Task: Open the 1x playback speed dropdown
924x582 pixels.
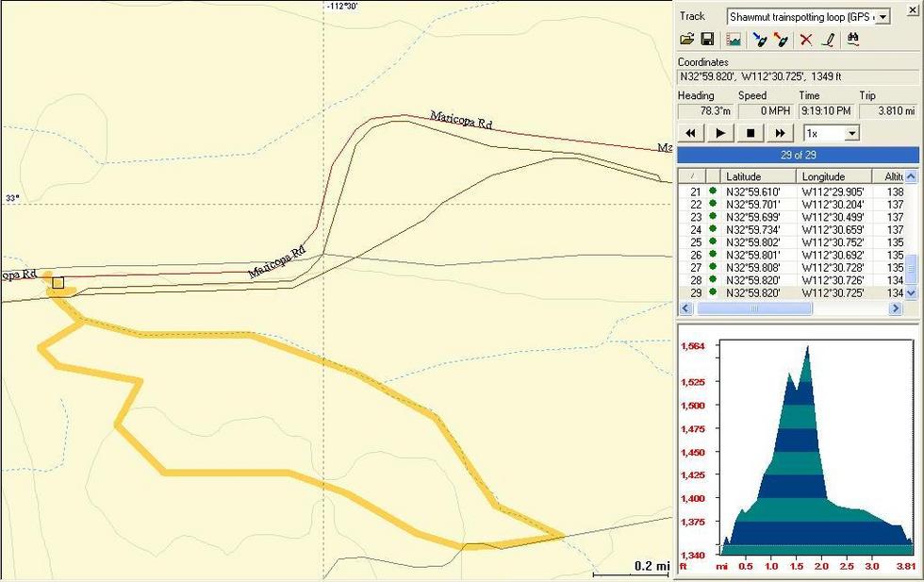Action: (x=852, y=133)
